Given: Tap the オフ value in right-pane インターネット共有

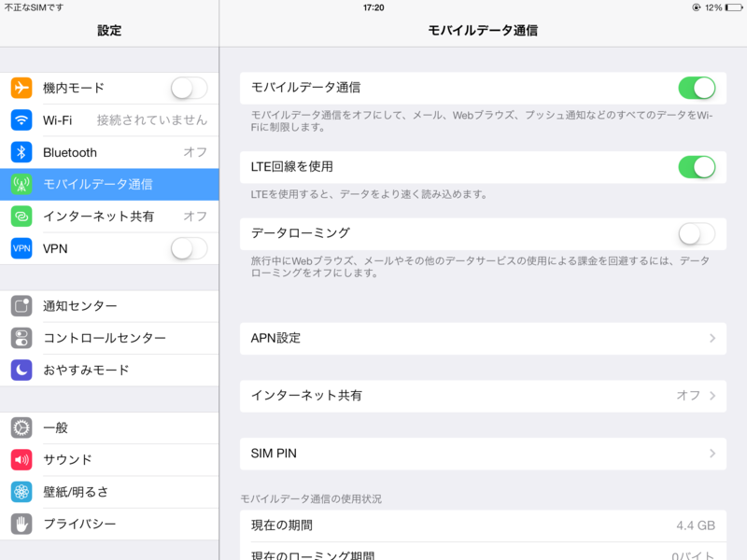Looking at the screenshot, I should click(688, 396).
